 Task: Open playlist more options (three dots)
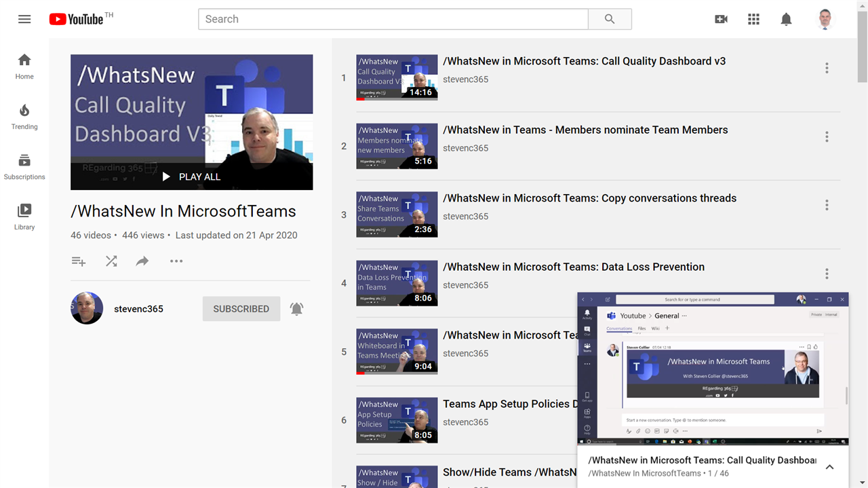[176, 261]
